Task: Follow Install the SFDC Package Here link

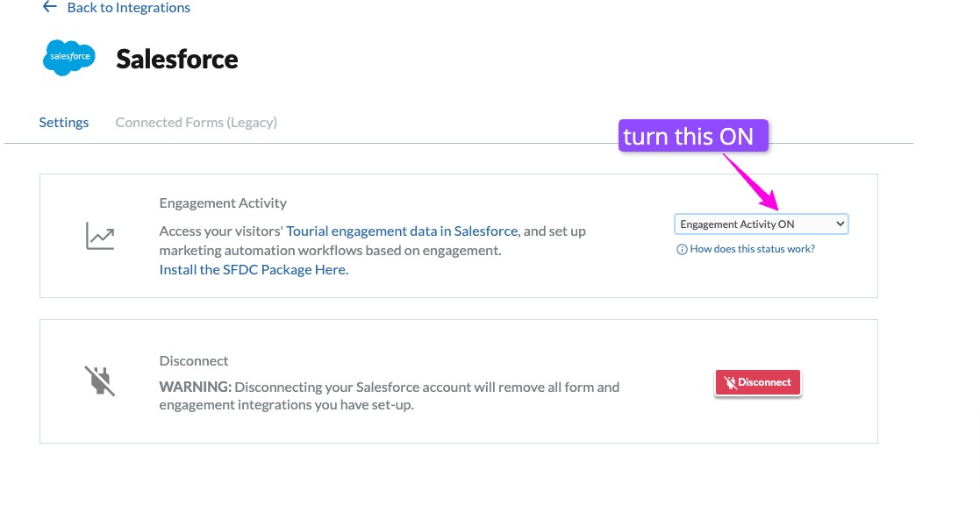Action: (254, 270)
